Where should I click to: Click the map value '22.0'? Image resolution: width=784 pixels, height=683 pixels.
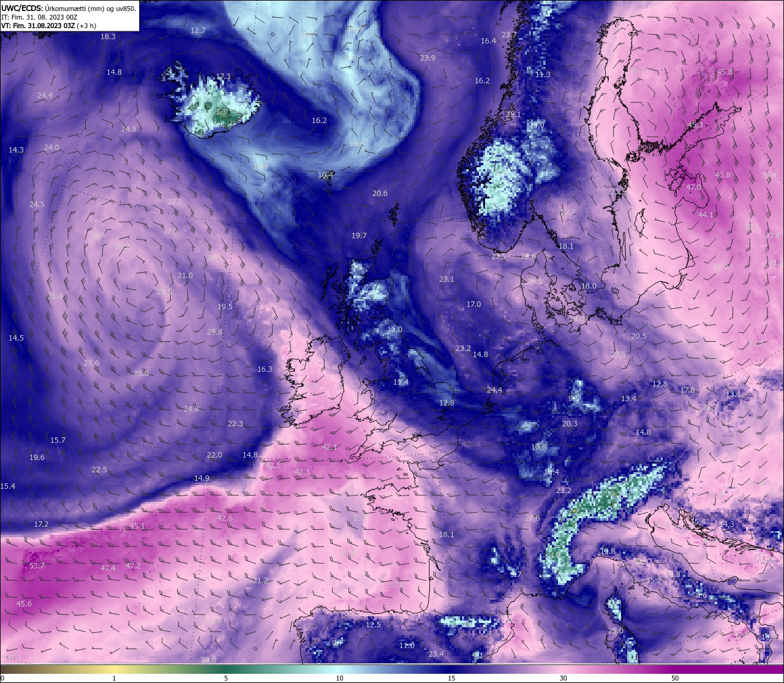coord(214,455)
